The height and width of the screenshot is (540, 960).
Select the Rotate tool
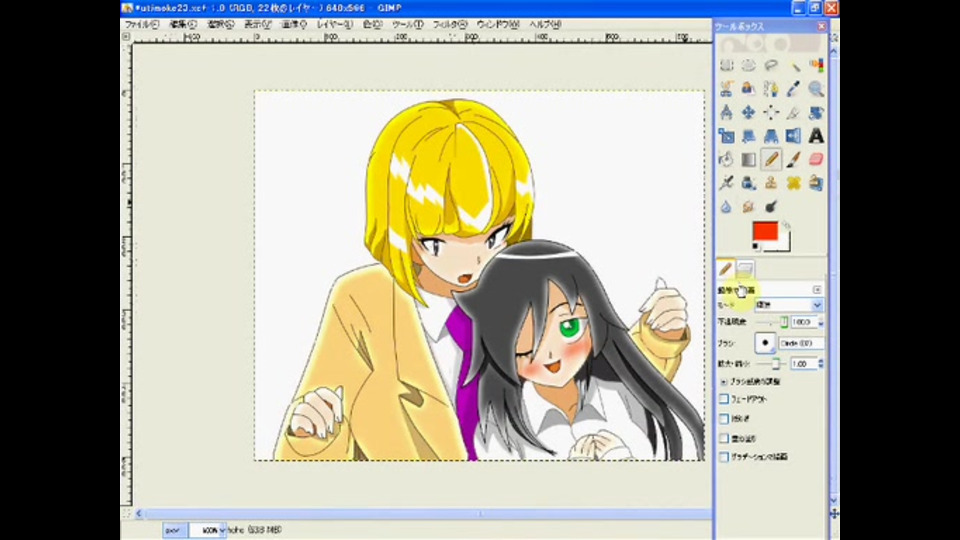(x=816, y=112)
